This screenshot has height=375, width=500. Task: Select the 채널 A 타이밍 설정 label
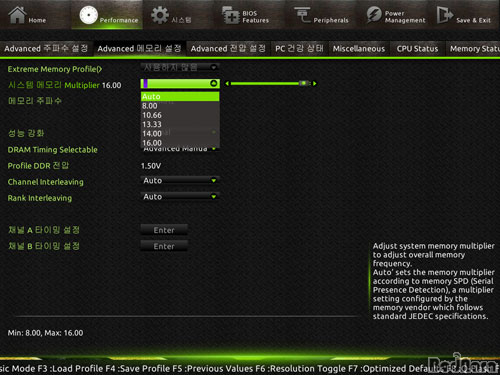point(44,230)
